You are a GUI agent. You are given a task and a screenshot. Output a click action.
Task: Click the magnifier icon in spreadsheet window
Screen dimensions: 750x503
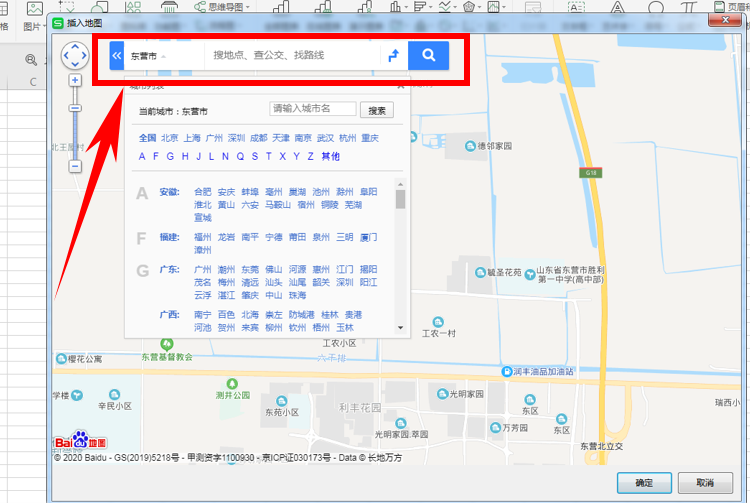click(31, 60)
